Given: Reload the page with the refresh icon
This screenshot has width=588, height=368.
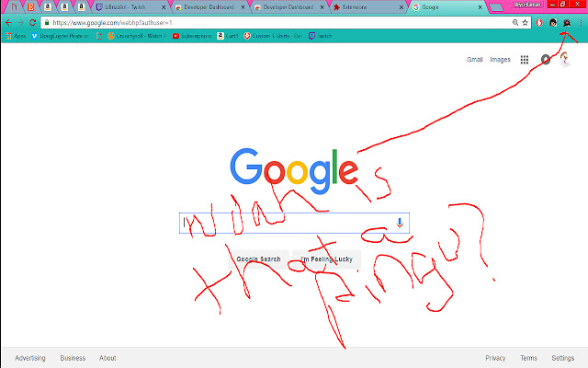Looking at the screenshot, I should (33, 22).
